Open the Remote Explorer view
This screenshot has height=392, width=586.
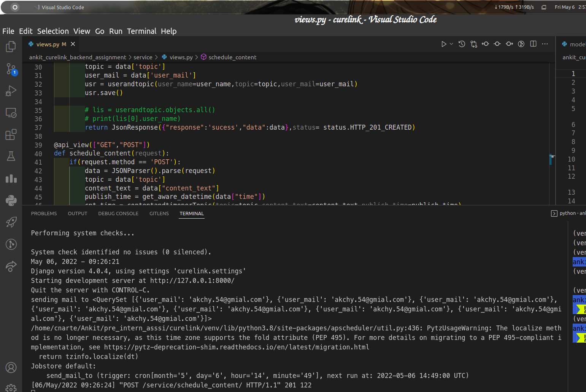pyautogui.click(x=11, y=113)
